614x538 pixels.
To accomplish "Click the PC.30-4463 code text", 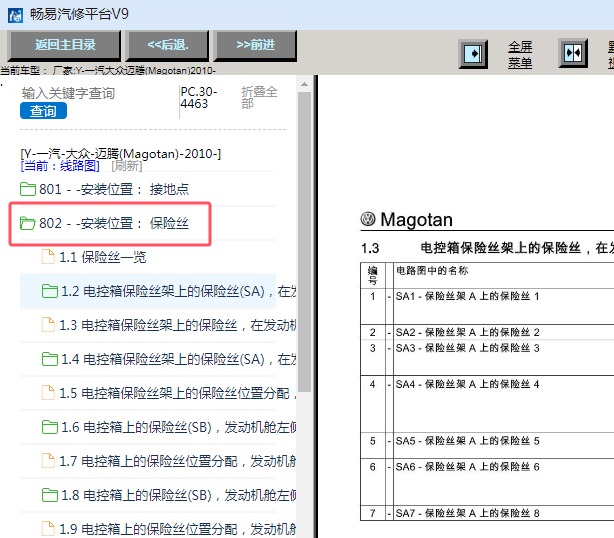I will coord(199,97).
